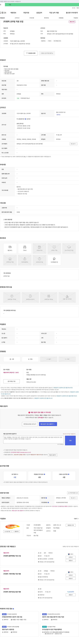Open 새창보기 for 구매자재팀 직원 채용

click(71, 579)
